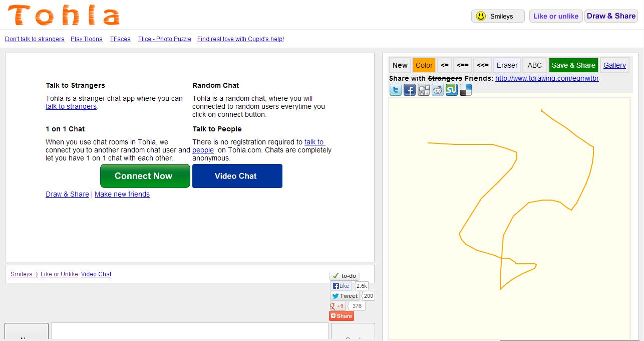Select the ABC text tool
The width and height of the screenshot is (644, 341).
(x=535, y=65)
